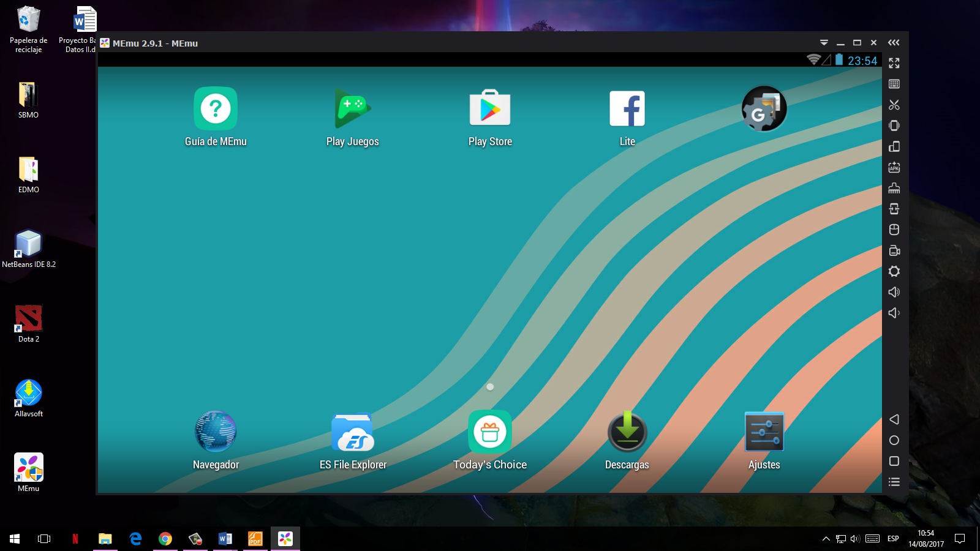Select the EDMO folder on desktop
The image size is (980, 551).
[28, 174]
